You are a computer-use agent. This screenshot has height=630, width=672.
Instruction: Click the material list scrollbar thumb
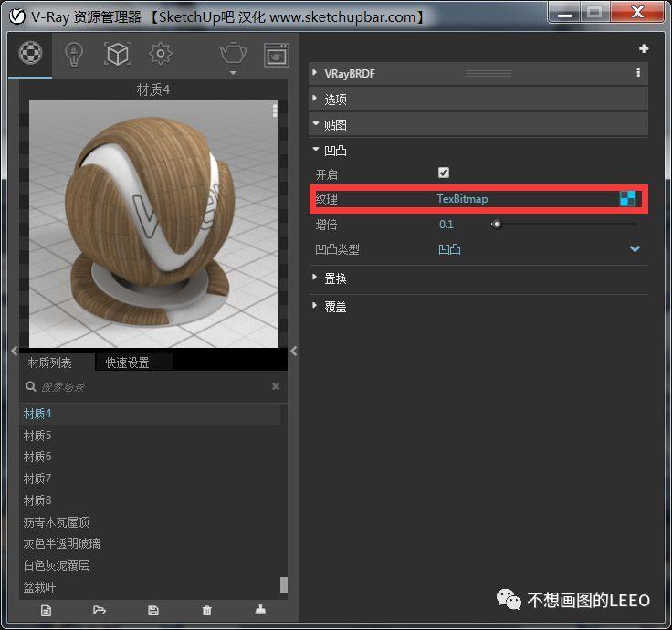point(284,584)
